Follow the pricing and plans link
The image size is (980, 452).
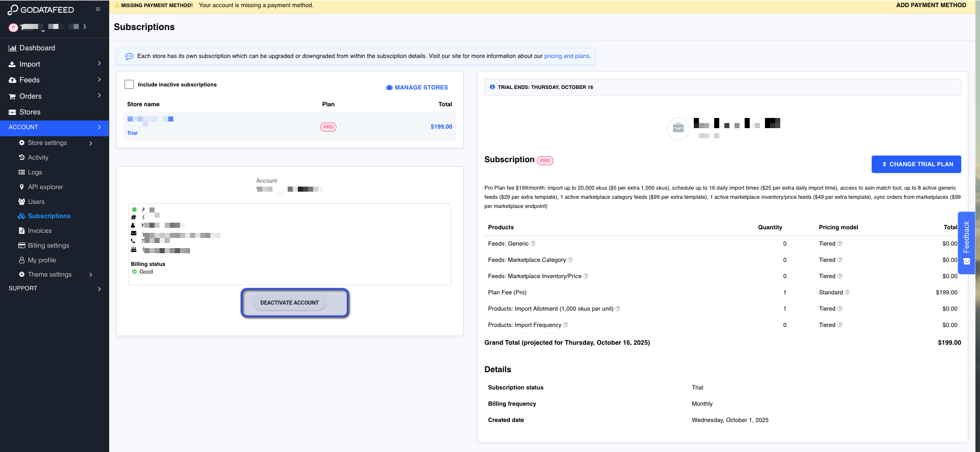[x=566, y=56]
